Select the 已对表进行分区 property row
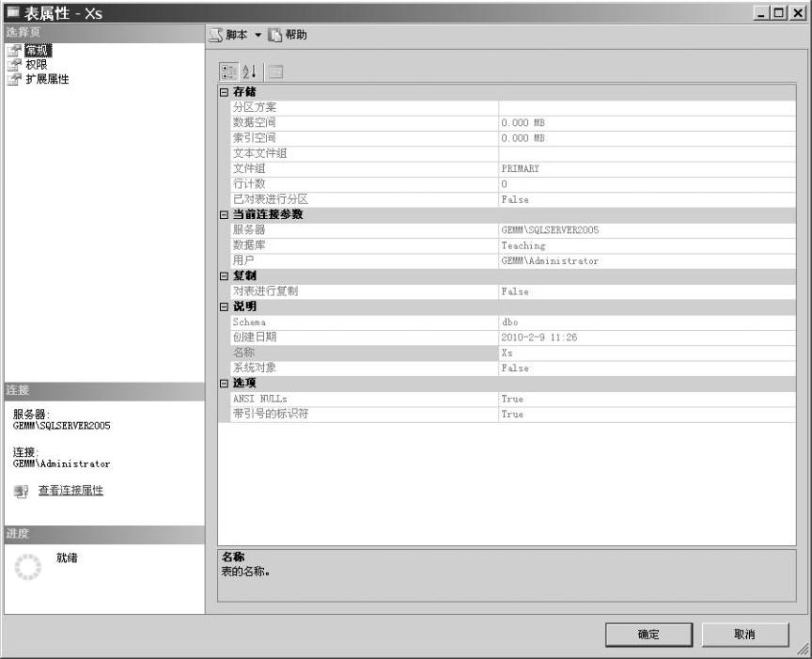The width and height of the screenshot is (812, 659). click(x=513, y=199)
